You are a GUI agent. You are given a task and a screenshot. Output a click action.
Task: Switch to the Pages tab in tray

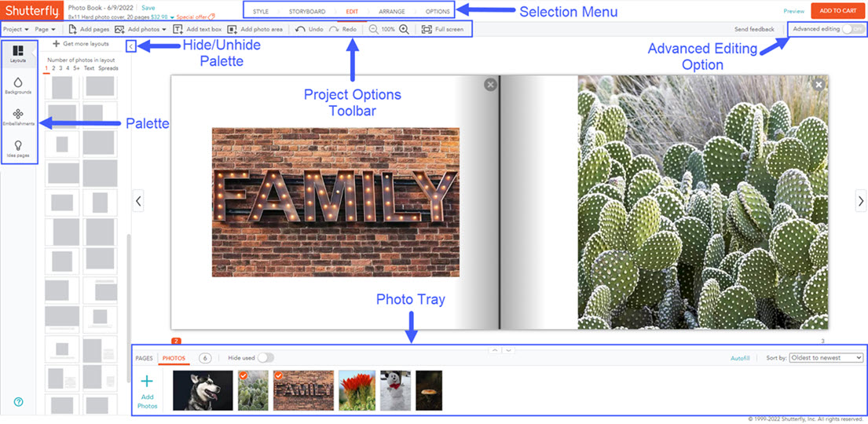tap(144, 358)
